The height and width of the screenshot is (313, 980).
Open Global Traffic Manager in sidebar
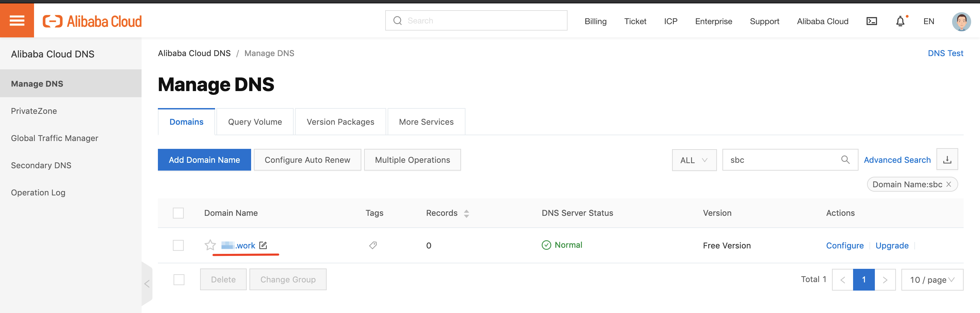[54, 138]
